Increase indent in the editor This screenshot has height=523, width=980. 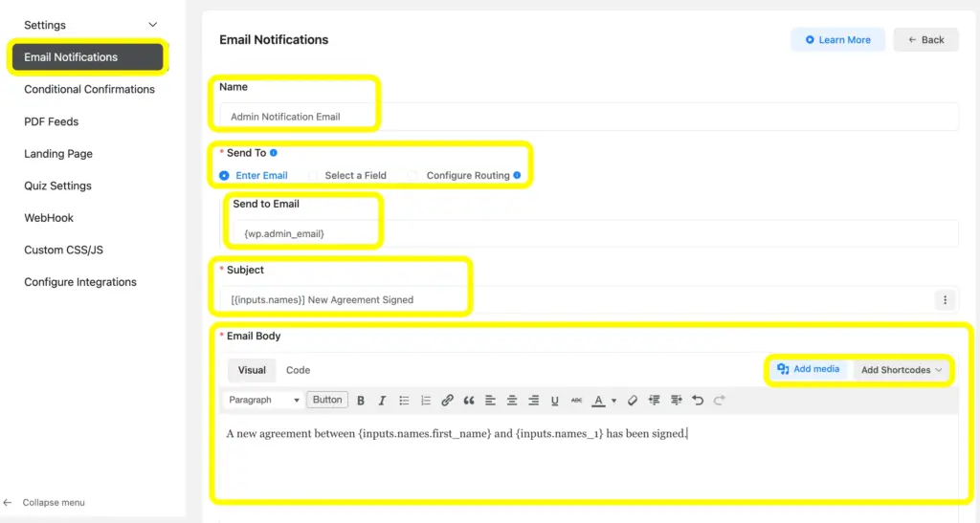click(x=677, y=400)
